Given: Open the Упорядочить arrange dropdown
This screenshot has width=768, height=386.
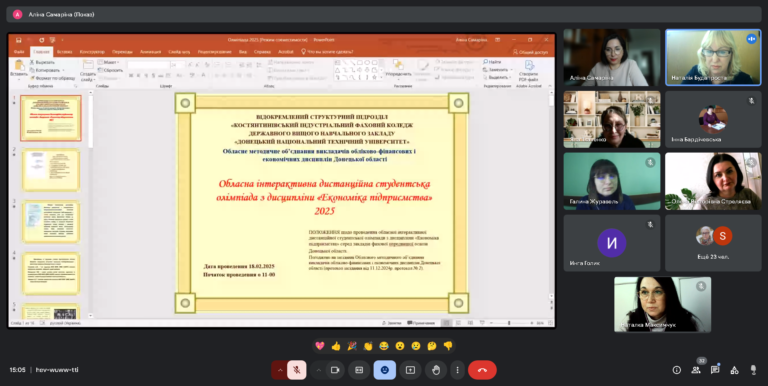Looking at the screenshot, I should (x=398, y=70).
